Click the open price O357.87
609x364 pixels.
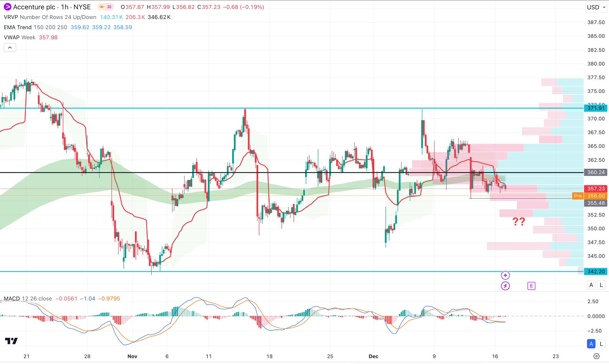[x=132, y=7]
